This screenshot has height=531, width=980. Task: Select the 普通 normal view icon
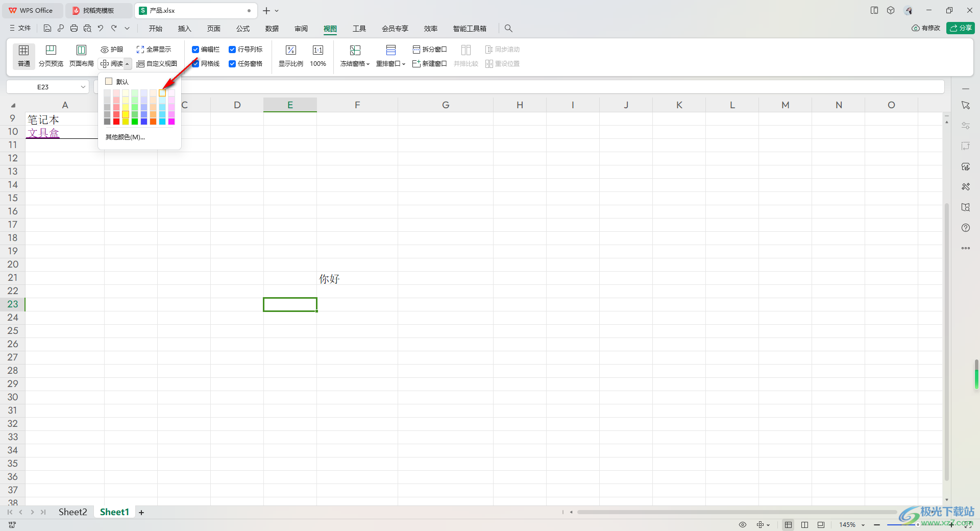click(23, 56)
